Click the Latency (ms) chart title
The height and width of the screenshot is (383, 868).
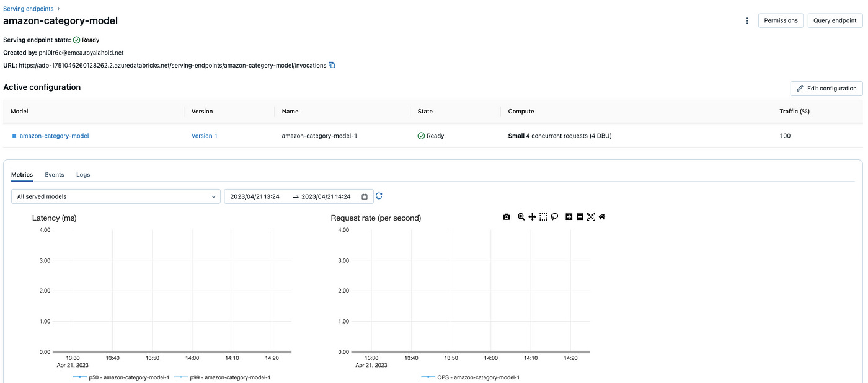(x=55, y=218)
